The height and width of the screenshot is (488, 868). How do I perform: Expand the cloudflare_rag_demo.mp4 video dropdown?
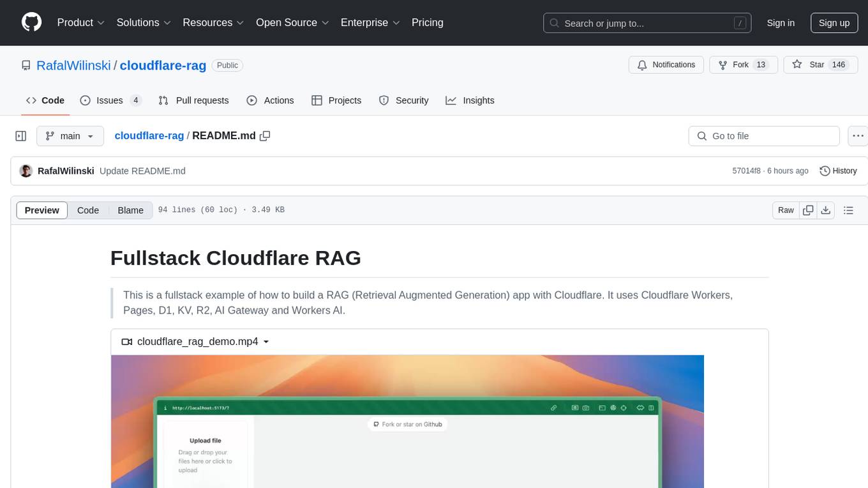pos(195,342)
